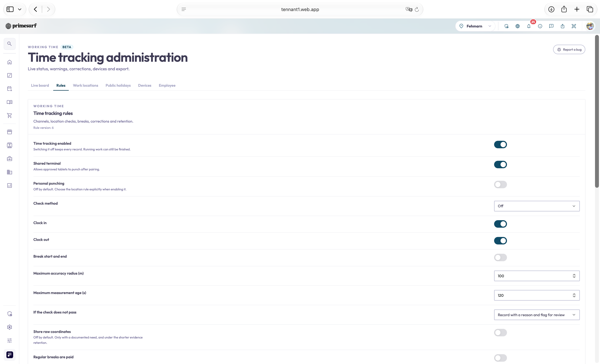Open the settings gear in sidebar
This screenshot has height=364, width=600.
pos(9,327)
